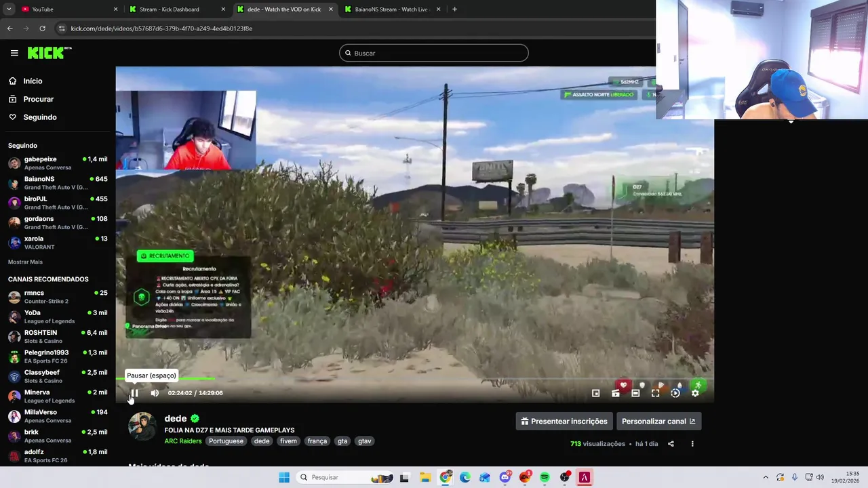Image resolution: width=868 pixels, height=488 pixels.
Task: Open biroPJL channel in the sidebar
Action: tap(58, 203)
